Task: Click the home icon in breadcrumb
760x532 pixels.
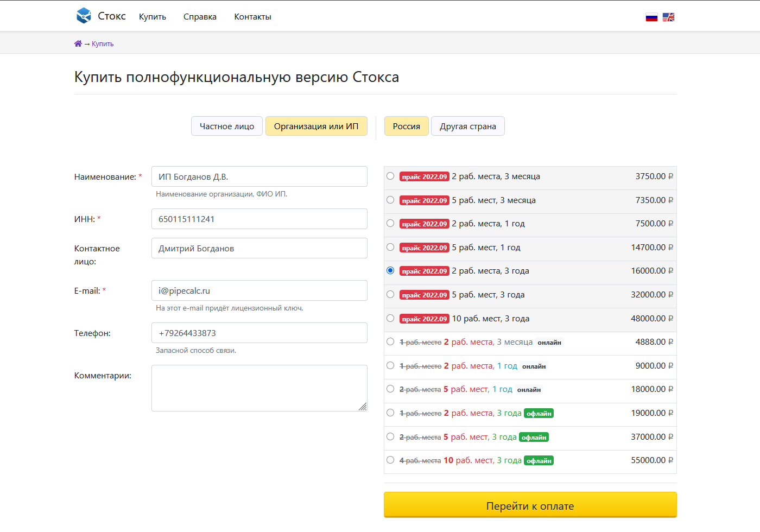Action: [x=78, y=44]
